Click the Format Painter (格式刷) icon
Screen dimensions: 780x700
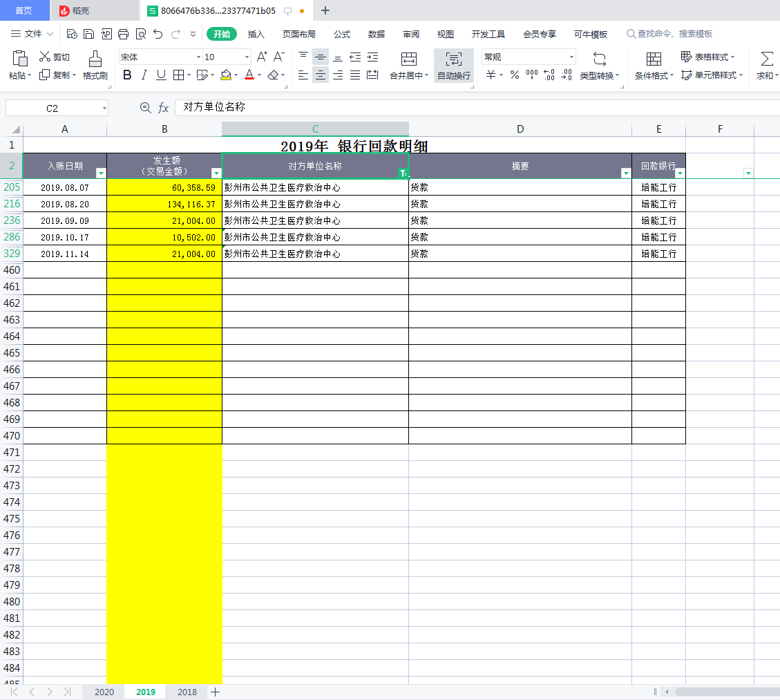click(95, 59)
